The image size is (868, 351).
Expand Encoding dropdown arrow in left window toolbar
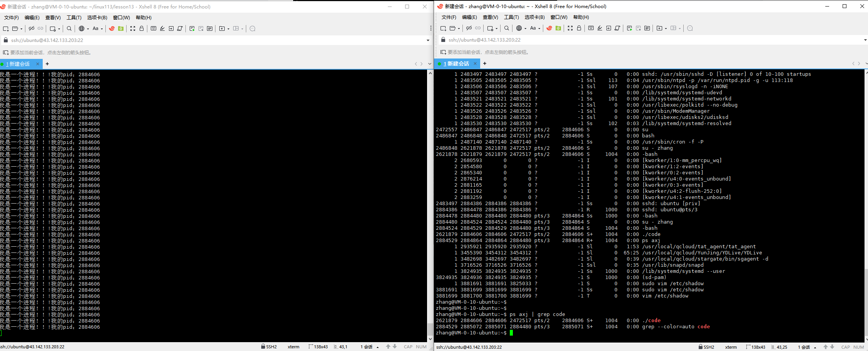[x=88, y=29]
